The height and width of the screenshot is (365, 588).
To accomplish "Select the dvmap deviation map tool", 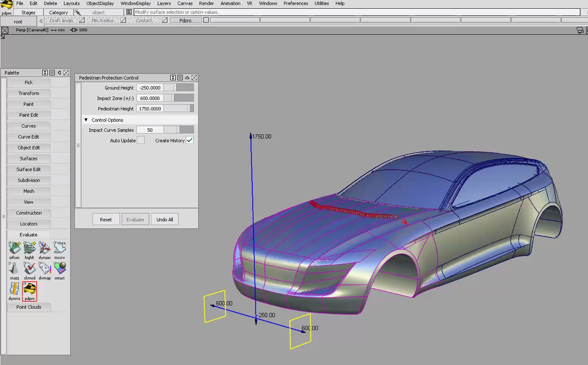I will [45, 269].
